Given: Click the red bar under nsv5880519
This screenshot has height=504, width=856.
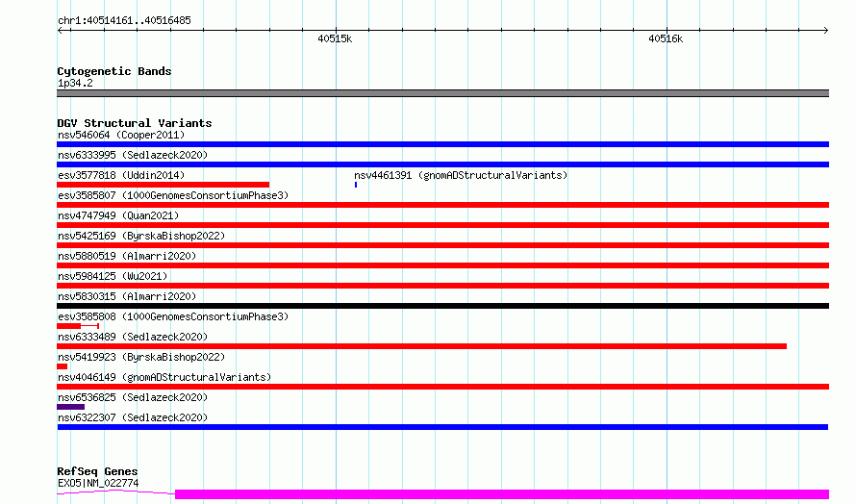Looking at the screenshot, I should (442, 265).
